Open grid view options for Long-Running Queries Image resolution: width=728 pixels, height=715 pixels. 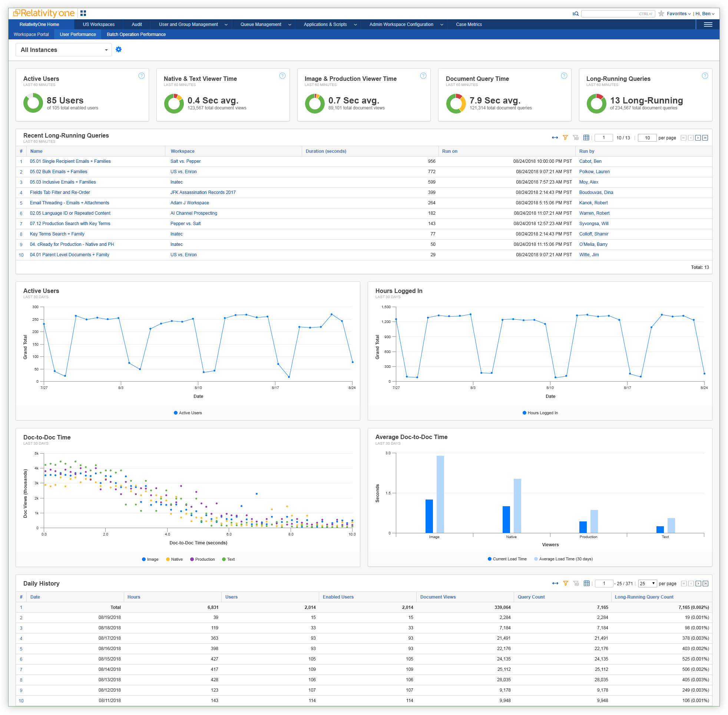[586, 138]
